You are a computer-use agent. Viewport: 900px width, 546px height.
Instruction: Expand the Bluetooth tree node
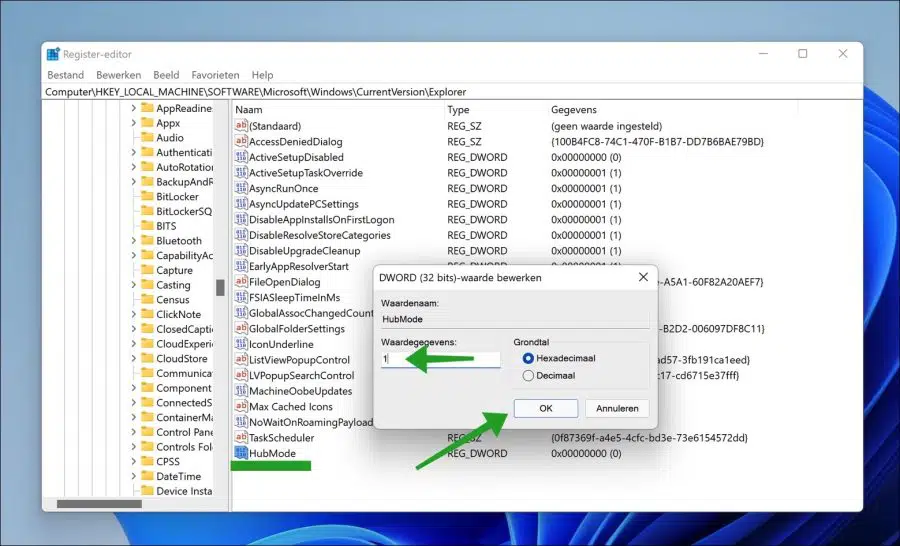click(x=134, y=241)
